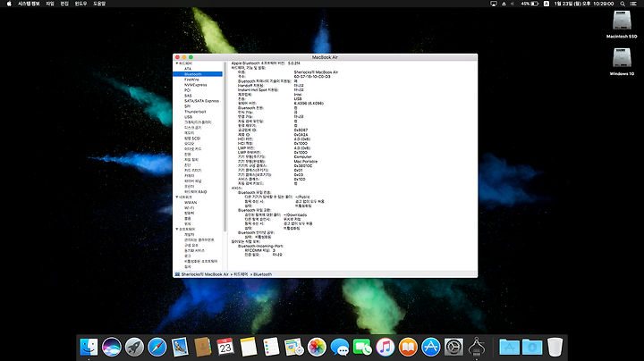Viewport: 644px width, 361px height.
Task: Select PCI in hardware sidebar
Action: tap(187, 90)
